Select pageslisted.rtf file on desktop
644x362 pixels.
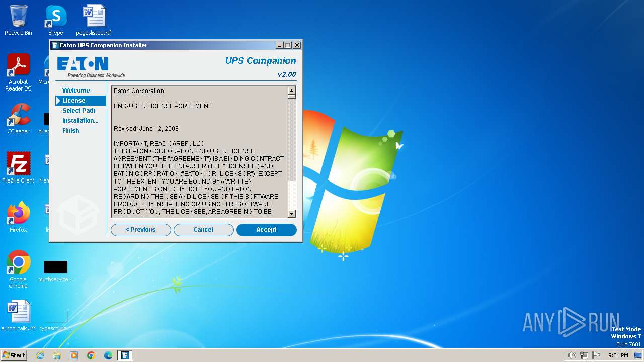[94, 20]
